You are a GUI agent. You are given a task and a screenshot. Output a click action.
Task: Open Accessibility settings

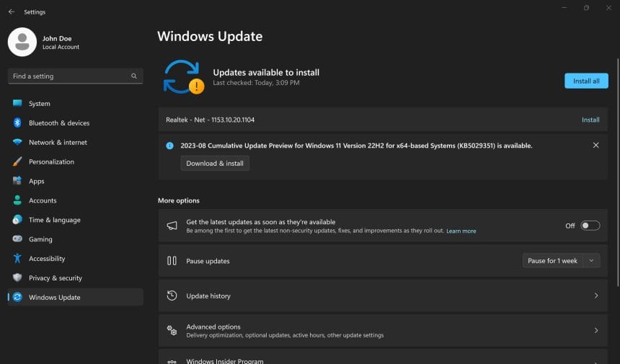click(46, 259)
